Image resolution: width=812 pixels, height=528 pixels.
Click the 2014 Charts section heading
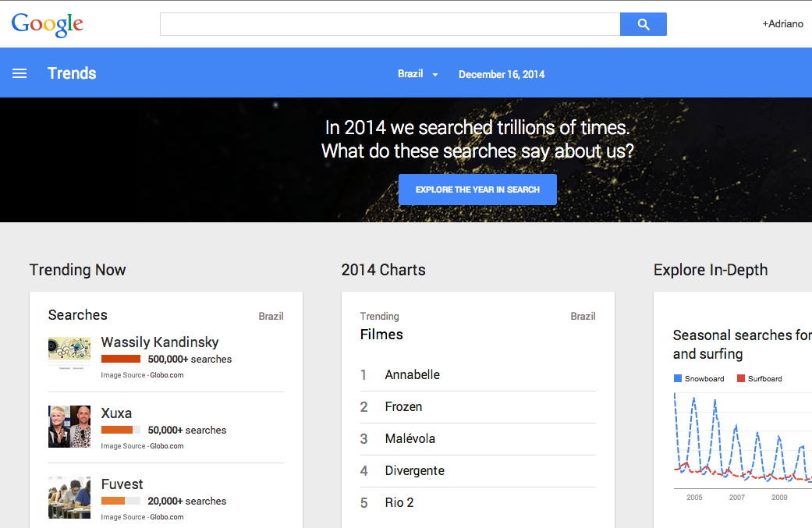tap(383, 270)
